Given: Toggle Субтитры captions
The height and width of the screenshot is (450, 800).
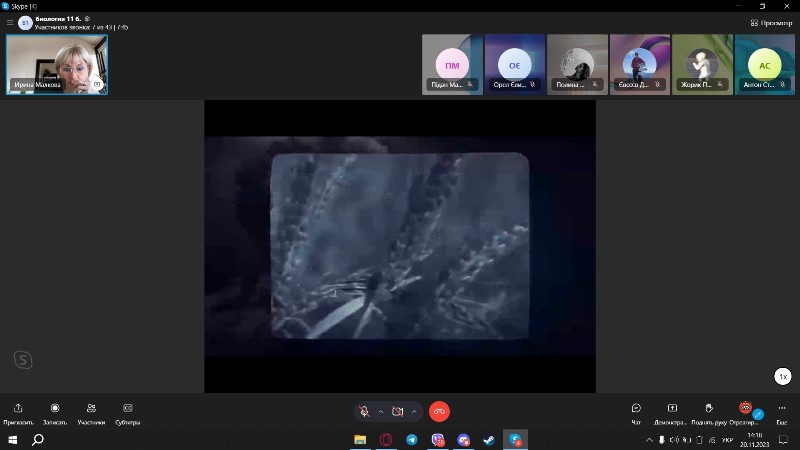Looking at the screenshot, I should [128, 413].
